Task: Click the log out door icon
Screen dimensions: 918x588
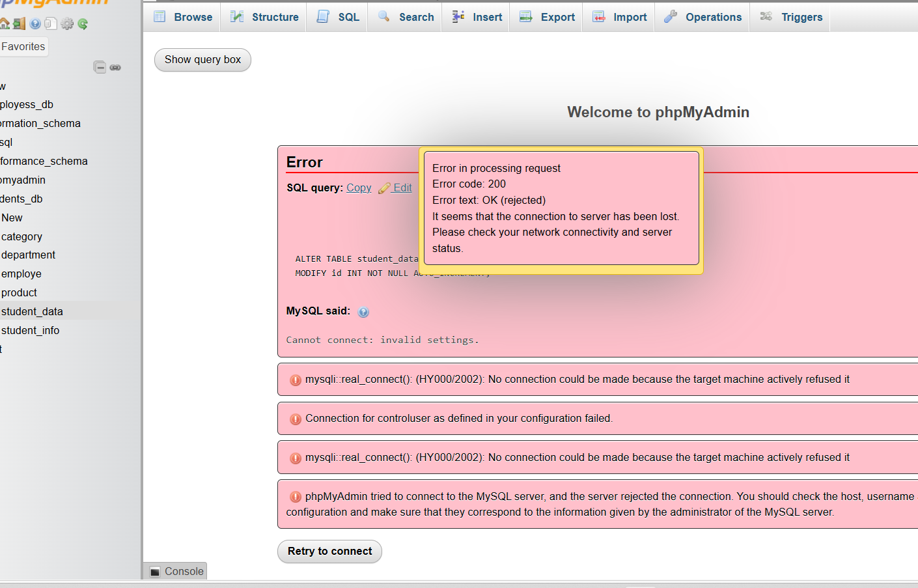Action: [19, 24]
